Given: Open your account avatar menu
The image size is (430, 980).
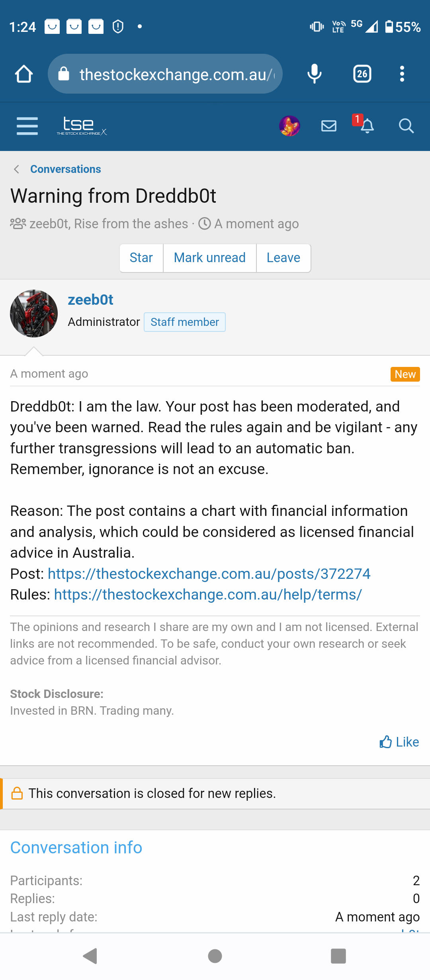Looking at the screenshot, I should point(289,126).
